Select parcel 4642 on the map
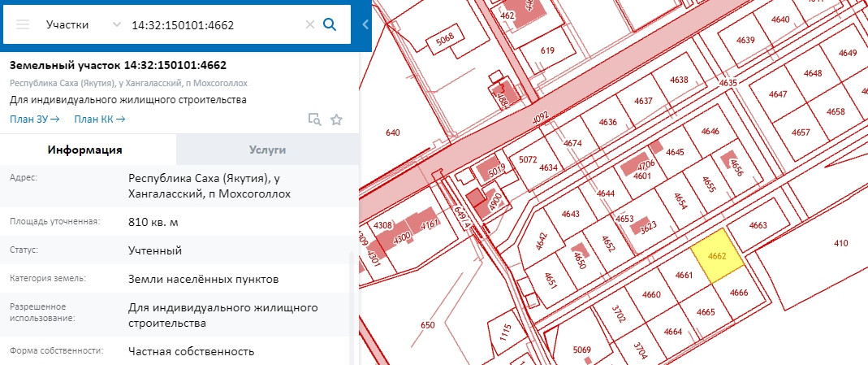The height and width of the screenshot is (365, 868). point(542,241)
